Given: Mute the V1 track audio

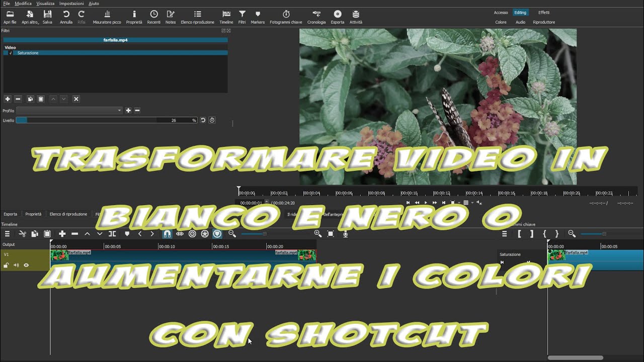Looking at the screenshot, I should (x=16, y=265).
